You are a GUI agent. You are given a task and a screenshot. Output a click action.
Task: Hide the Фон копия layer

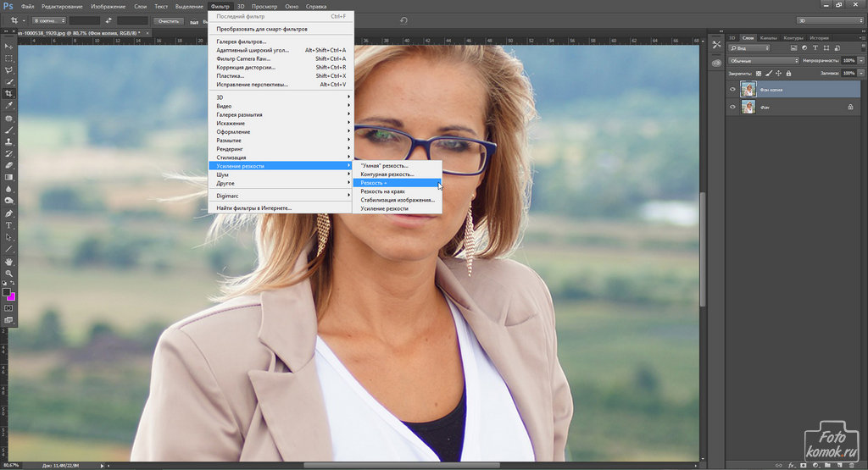point(733,89)
